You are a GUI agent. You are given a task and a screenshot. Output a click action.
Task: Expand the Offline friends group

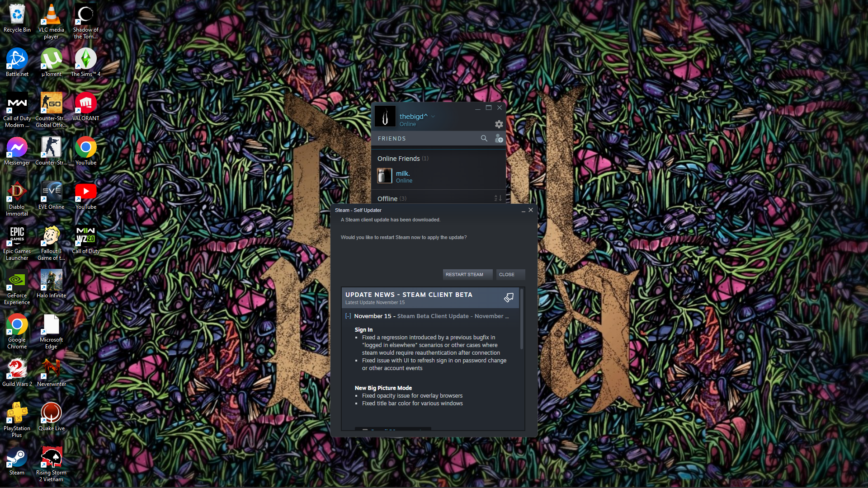pos(392,199)
